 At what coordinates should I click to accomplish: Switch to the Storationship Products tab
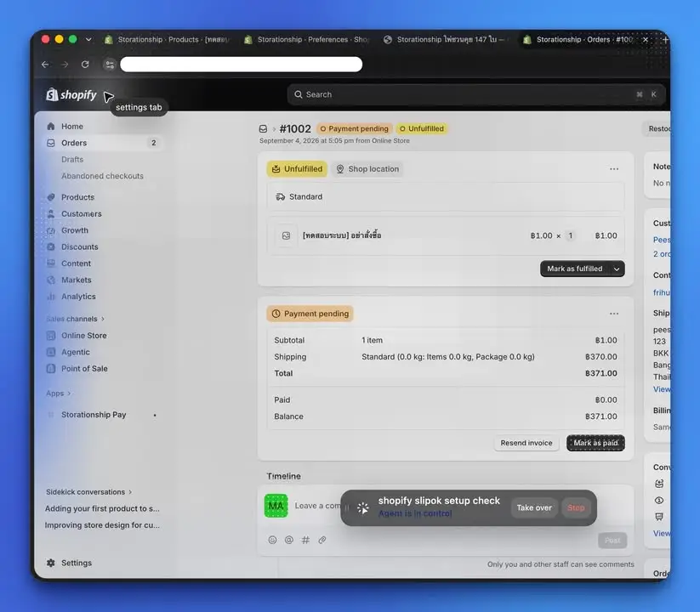coord(168,40)
